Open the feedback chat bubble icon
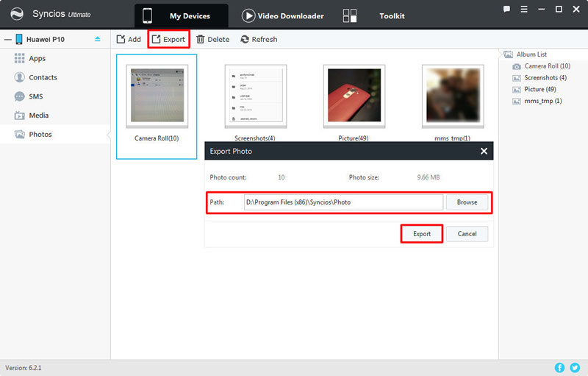The height and width of the screenshot is (376, 588). [506, 9]
